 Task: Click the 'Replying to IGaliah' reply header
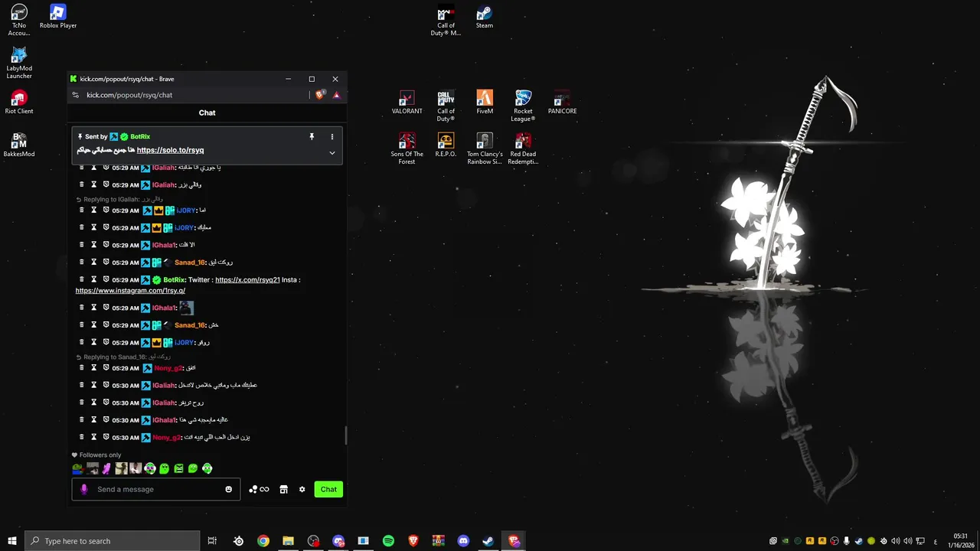click(119, 199)
